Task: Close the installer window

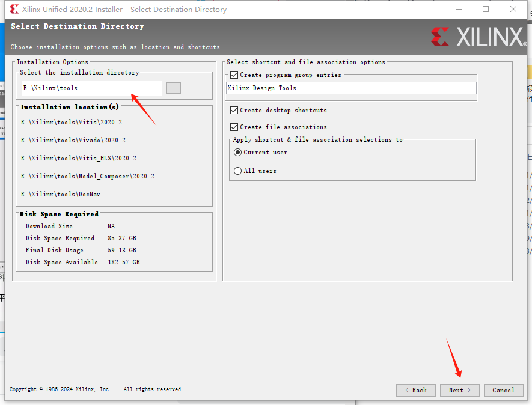Action: click(513, 9)
